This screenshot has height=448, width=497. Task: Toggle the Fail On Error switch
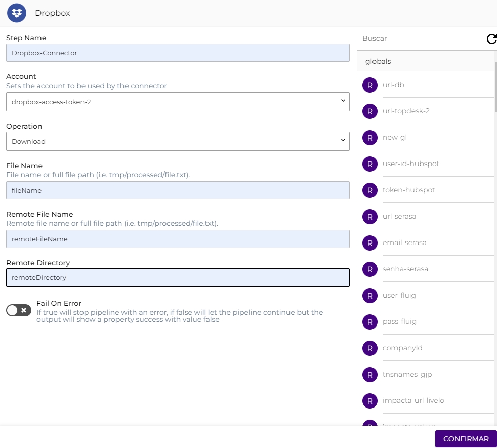pyautogui.click(x=19, y=310)
